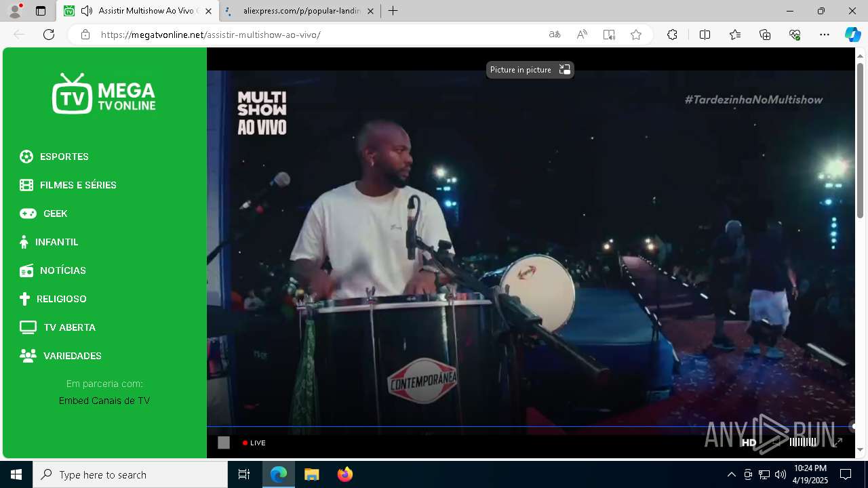The height and width of the screenshot is (488, 868).
Task: Click the soccer ball Esportes icon
Action: coord(26,157)
